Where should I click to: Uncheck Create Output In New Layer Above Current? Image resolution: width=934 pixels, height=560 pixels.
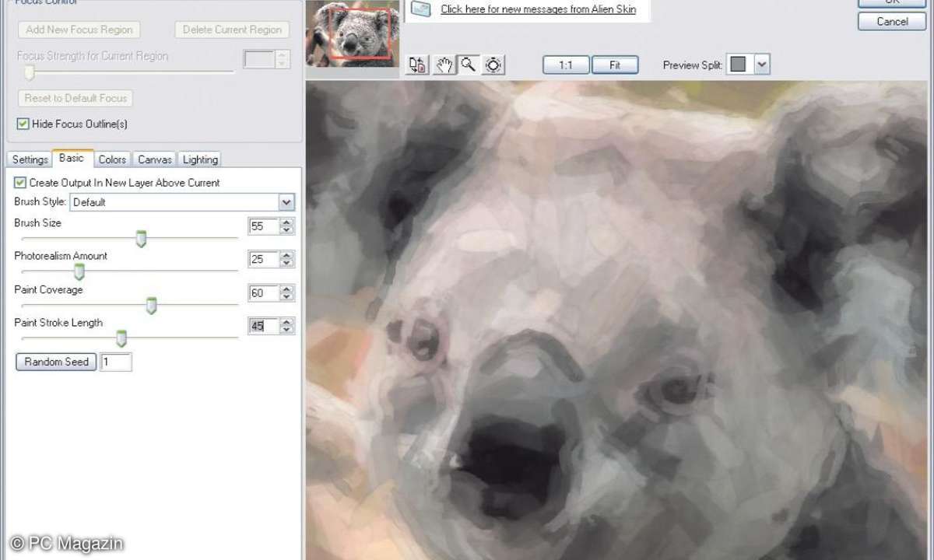point(20,183)
